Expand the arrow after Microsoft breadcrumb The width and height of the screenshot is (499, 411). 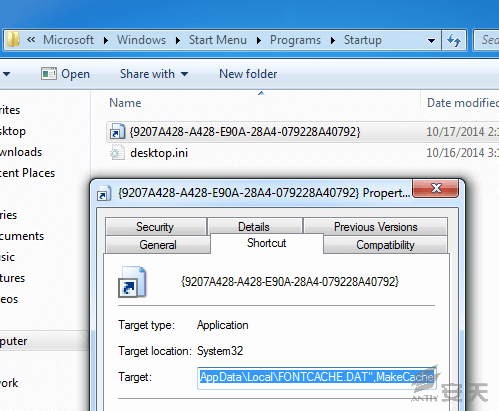tap(106, 41)
